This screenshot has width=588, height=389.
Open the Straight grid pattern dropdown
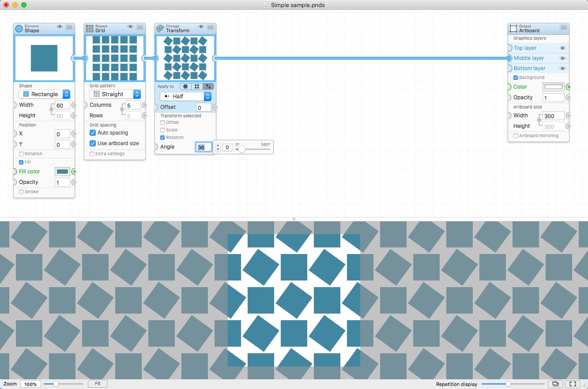coord(115,94)
